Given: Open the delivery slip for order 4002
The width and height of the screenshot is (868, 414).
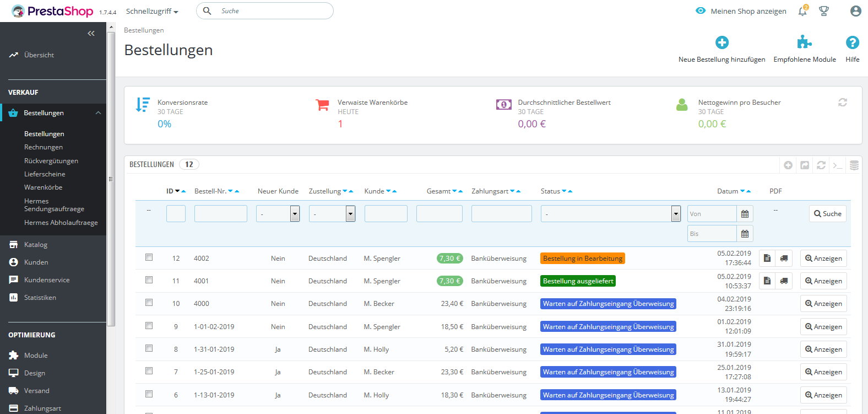Looking at the screenshot, I should point(784,258).
